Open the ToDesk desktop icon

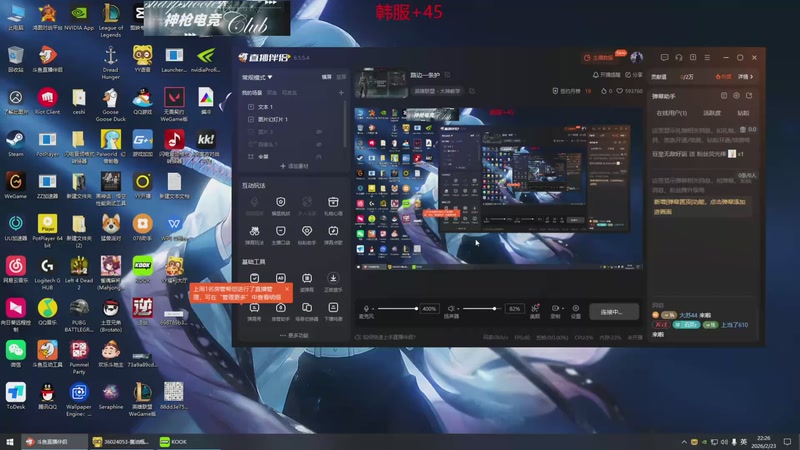tap(15, 396)
